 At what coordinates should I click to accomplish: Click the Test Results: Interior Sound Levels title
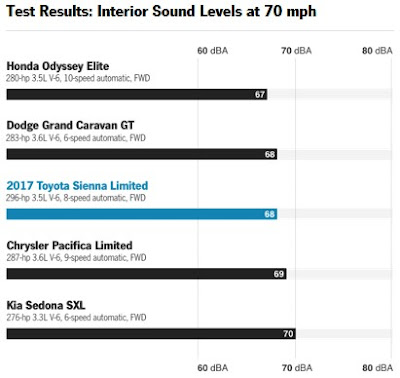tap(161, 12)
